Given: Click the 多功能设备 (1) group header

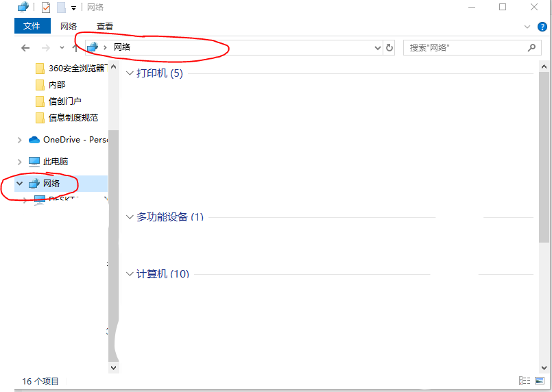Looking at the screenshot, I should click(x=170, y=217).
